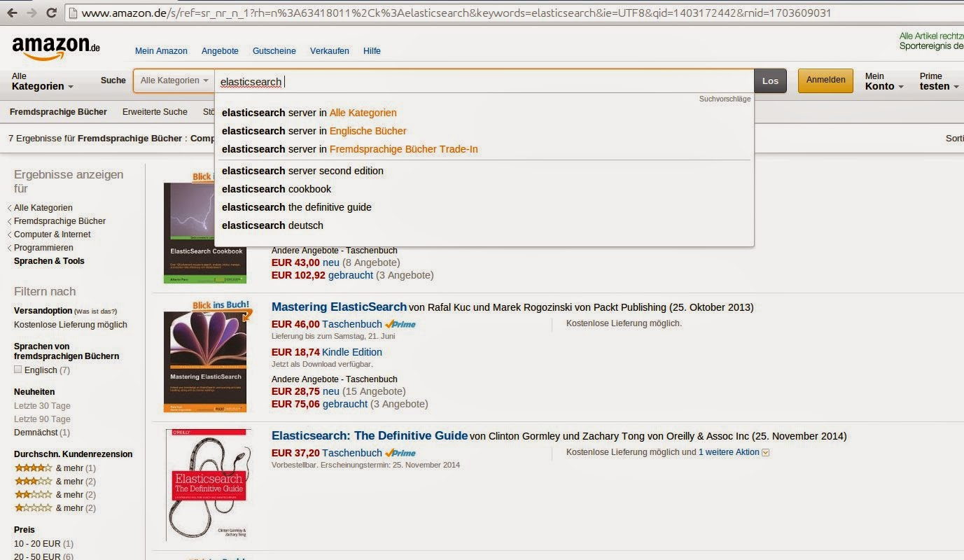Click the Prime badge next to EUR 46,00
The height and width of the screenshot is (560, 964).
point(400,324)
